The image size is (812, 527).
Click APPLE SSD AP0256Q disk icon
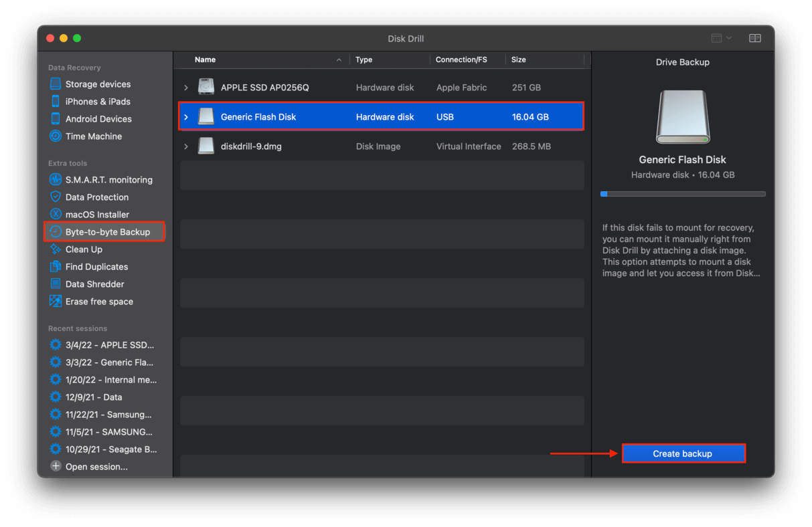point(206,88)
